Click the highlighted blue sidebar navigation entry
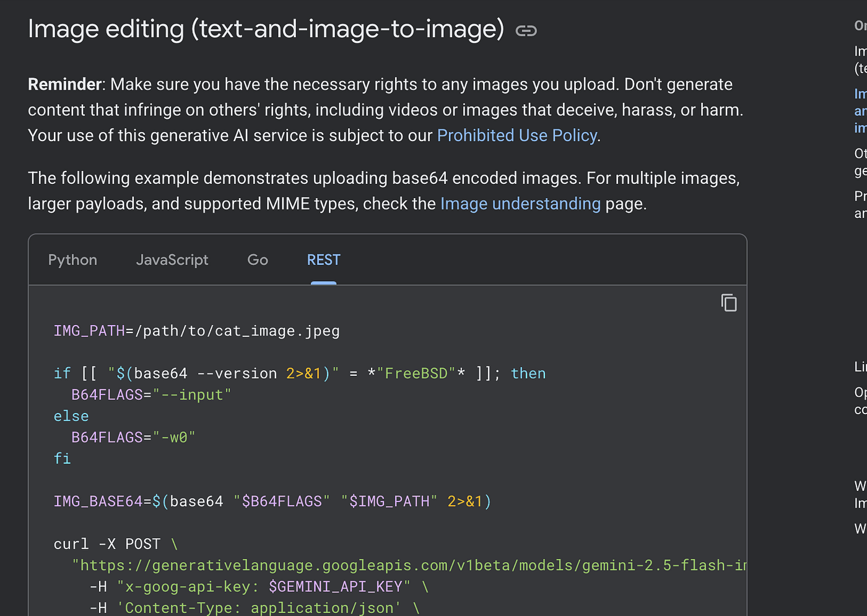867x616 pixels. [x=860, y=111]
